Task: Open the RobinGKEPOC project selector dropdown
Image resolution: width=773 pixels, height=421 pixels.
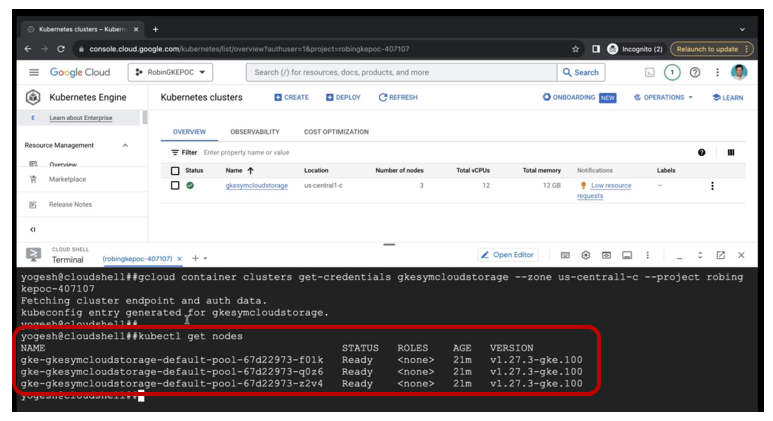Action: [x=171, y=72]
